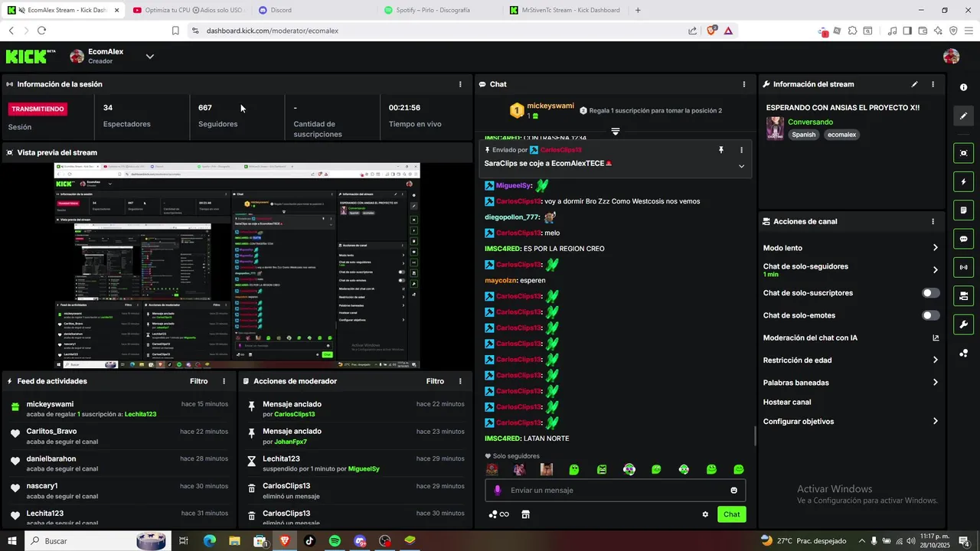Screen dimensions: 980x551
Task: Open the info icon in right sidebar
Action: tap(963, 87)
